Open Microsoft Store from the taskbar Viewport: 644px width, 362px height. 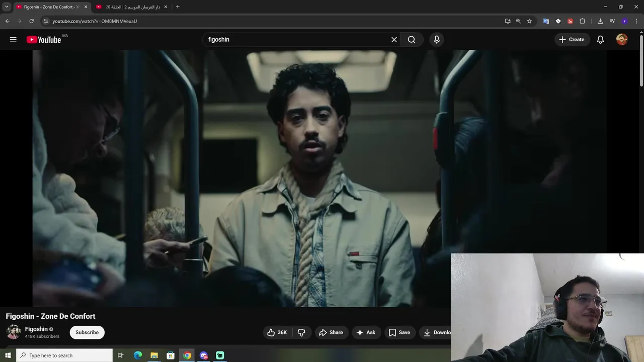(x=171, y=355)
